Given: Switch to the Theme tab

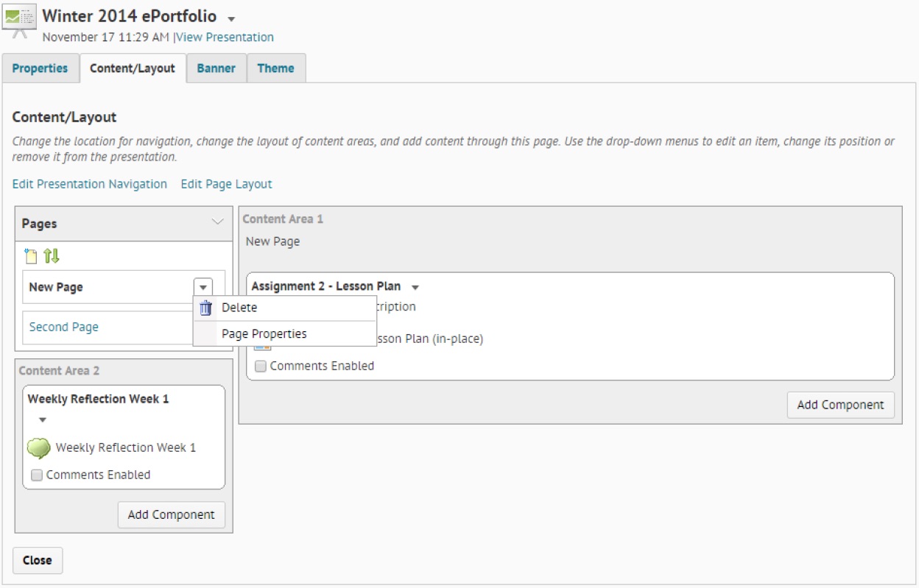Looking at the screenshot, I should 275,68.
